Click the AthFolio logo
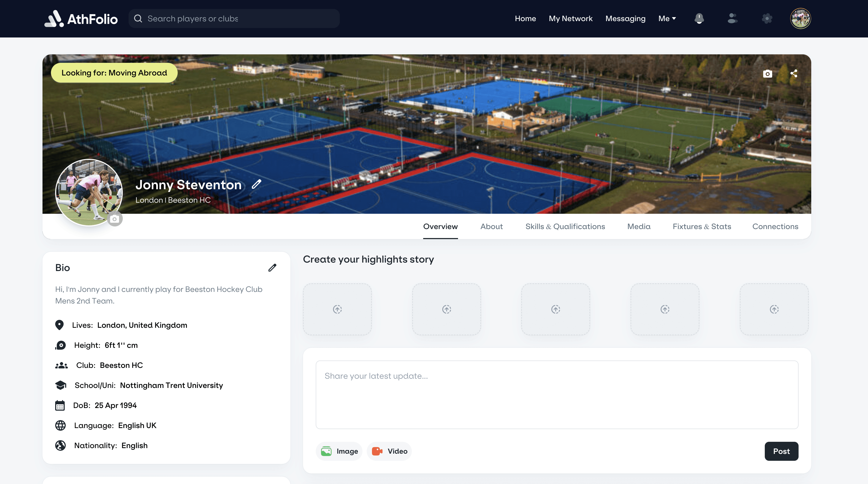 81,18
